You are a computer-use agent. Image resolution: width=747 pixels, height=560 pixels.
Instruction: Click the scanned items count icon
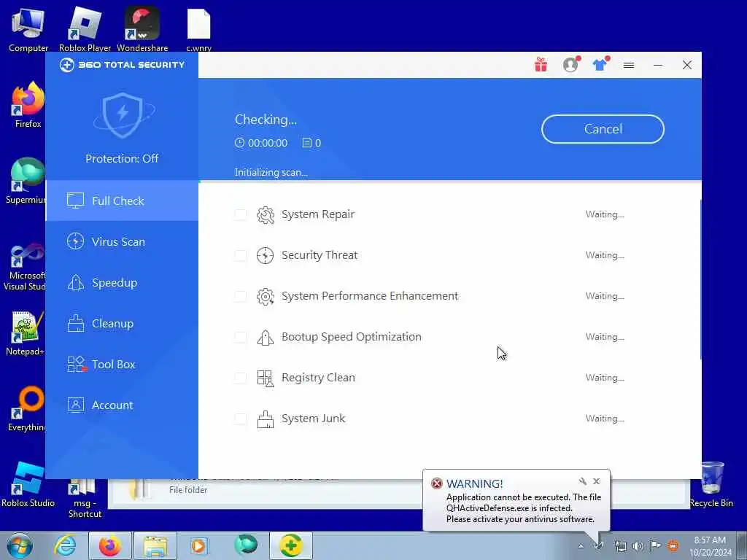point(307,143)
